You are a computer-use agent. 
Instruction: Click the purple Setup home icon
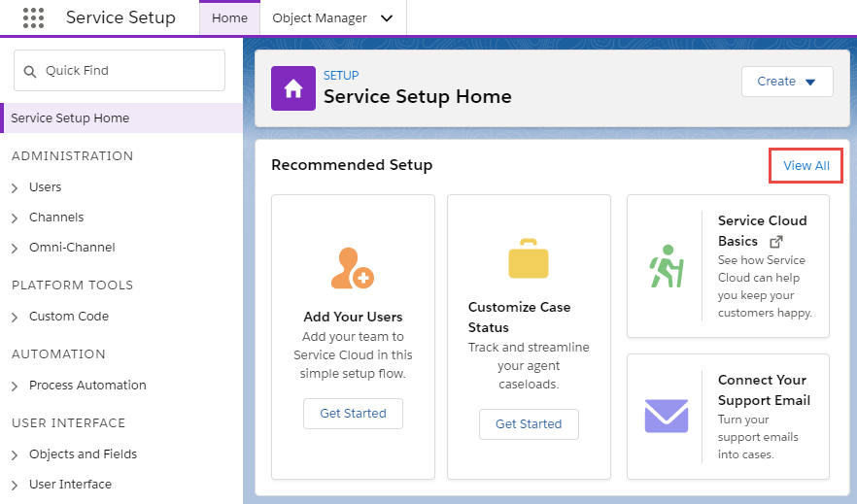293,88
